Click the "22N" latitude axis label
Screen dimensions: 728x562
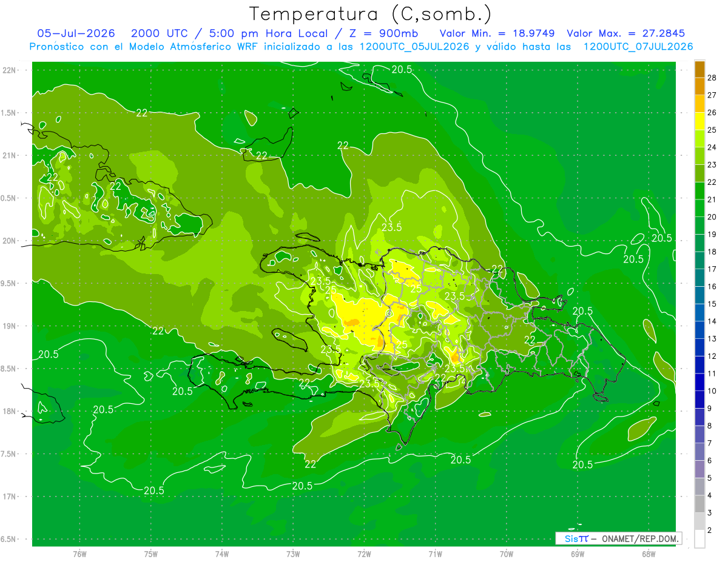point(9,70)
